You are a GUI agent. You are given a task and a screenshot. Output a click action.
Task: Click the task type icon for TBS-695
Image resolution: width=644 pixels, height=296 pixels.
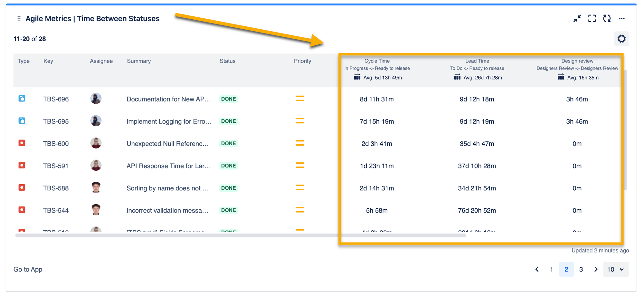click(22, 121)
